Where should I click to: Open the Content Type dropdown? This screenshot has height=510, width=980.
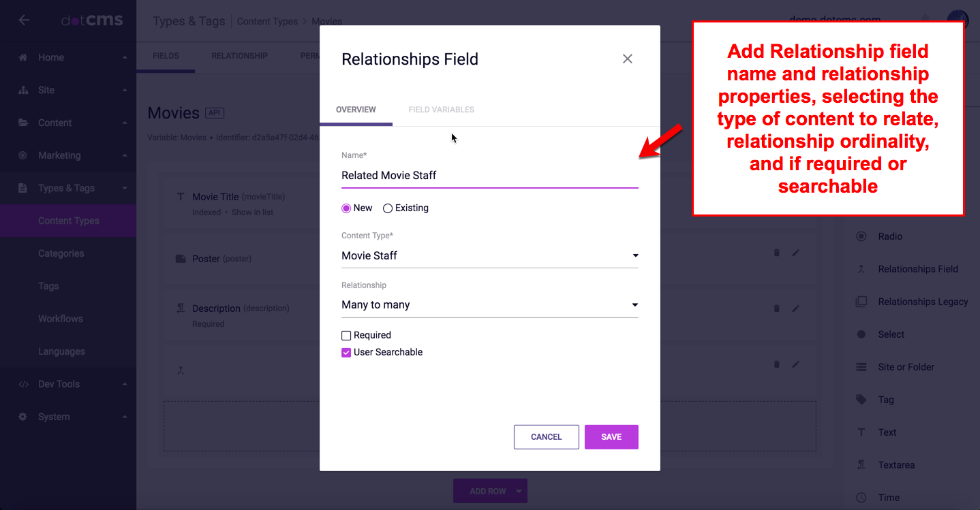click(x=489, y=256)
